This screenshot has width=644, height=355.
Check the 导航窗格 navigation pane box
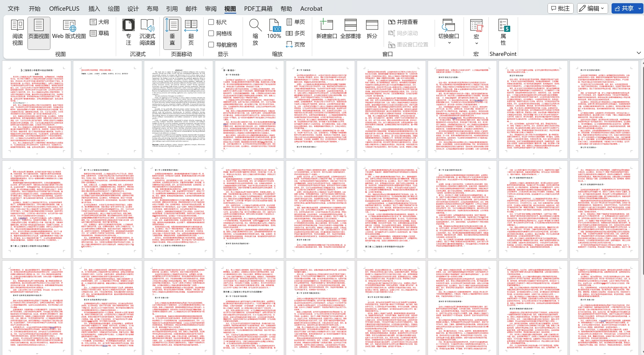[211, 45]
